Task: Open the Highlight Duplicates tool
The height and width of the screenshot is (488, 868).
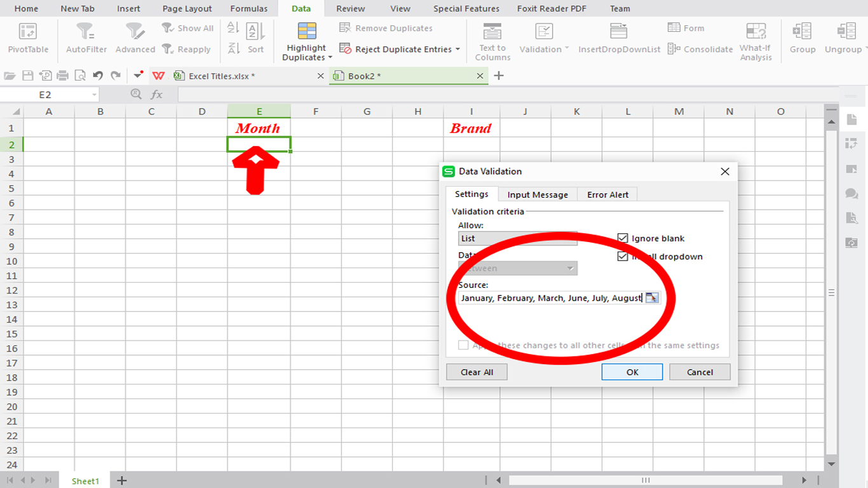Action: (306, 38)
